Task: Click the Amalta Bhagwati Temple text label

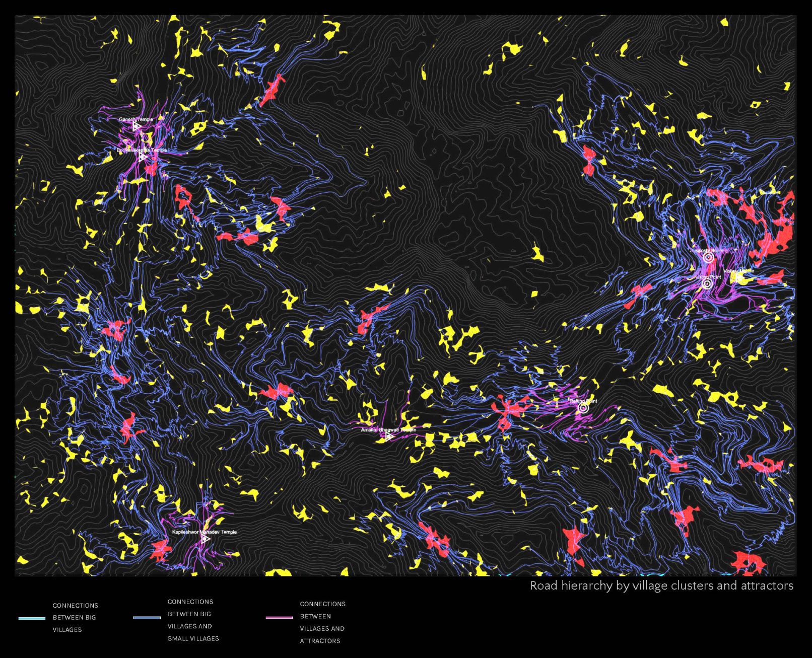Action: click(388, 430)
